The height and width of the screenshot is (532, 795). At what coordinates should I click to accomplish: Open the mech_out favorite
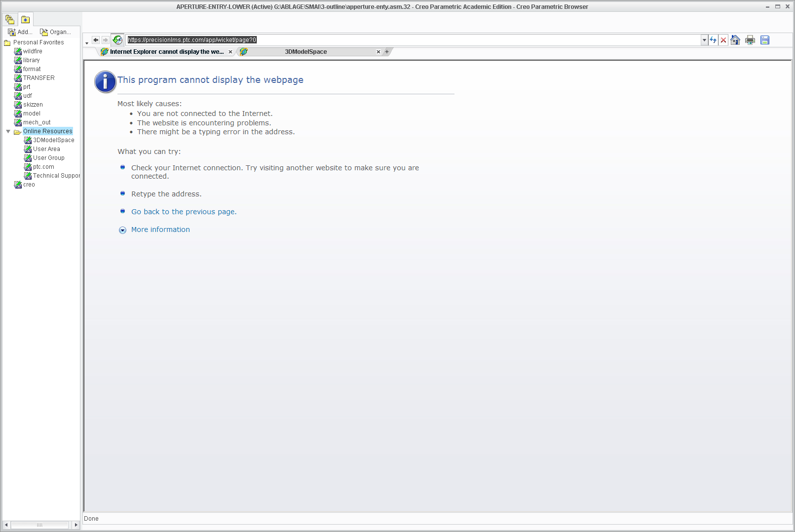pos(37,122)
